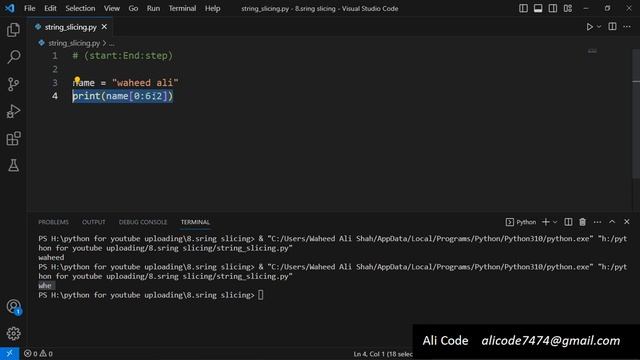The image size is (640, 360).
Task: Open the Explorer view in activity bar
Action: click(13, 30)
